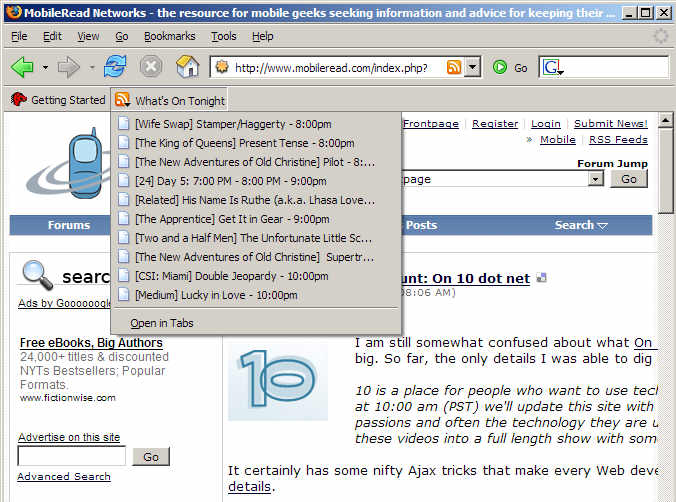The height and width of the screenshot is (502, 676).
Task: Open the Google search engine selector
Action: [553, 68]
